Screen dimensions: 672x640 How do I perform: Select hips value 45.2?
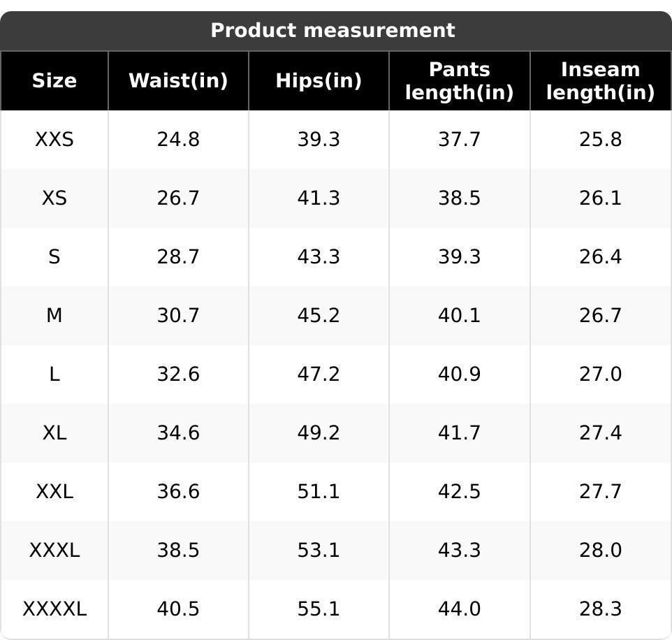(x=319, y=316)
